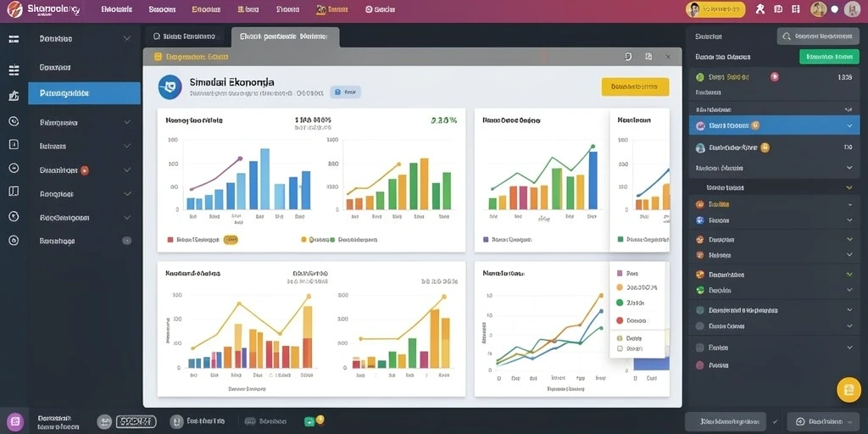868x434 pixels.
Task: Toggle the orange dot series in the legend popup
Action: pos(620,287)
